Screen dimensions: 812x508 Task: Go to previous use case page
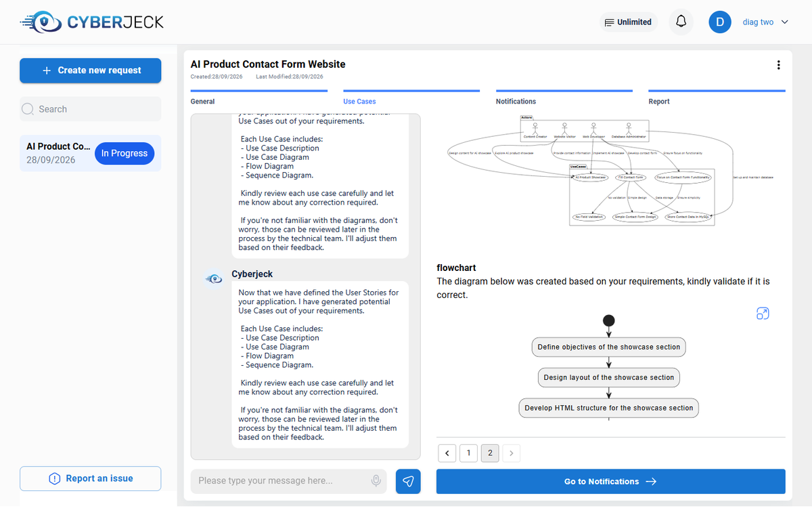coord(447,453)
